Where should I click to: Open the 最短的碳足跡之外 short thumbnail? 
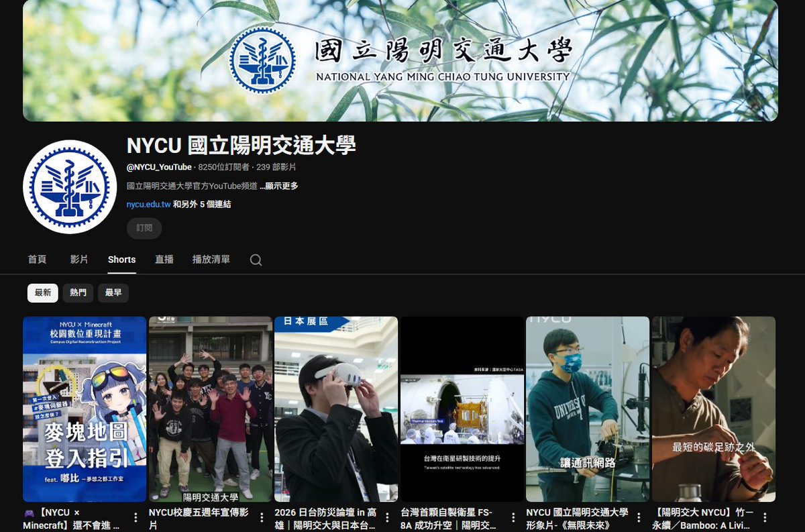click(714, 409)
